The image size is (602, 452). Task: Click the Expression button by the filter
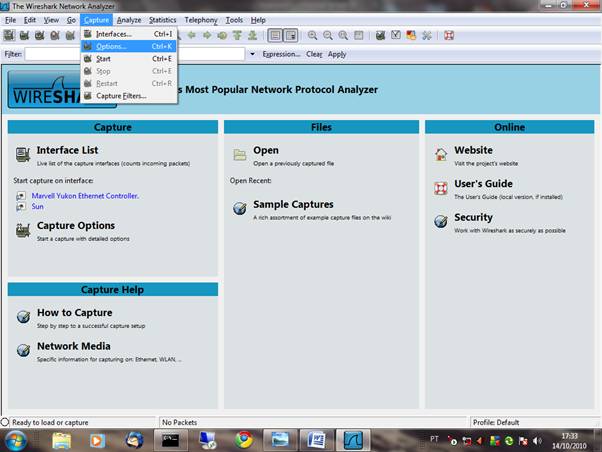(x=281, y=54)
